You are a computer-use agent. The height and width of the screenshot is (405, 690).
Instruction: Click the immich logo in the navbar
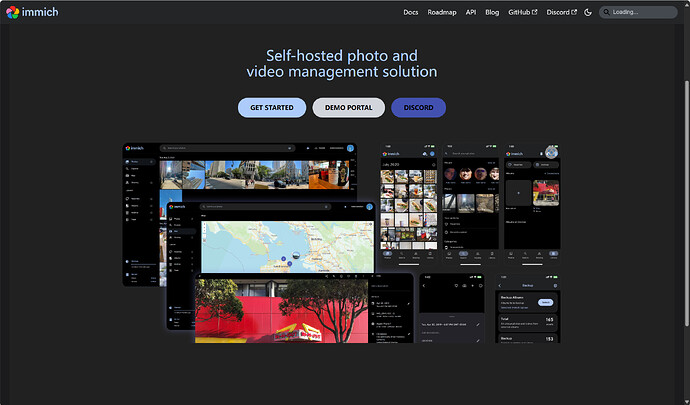32,12
